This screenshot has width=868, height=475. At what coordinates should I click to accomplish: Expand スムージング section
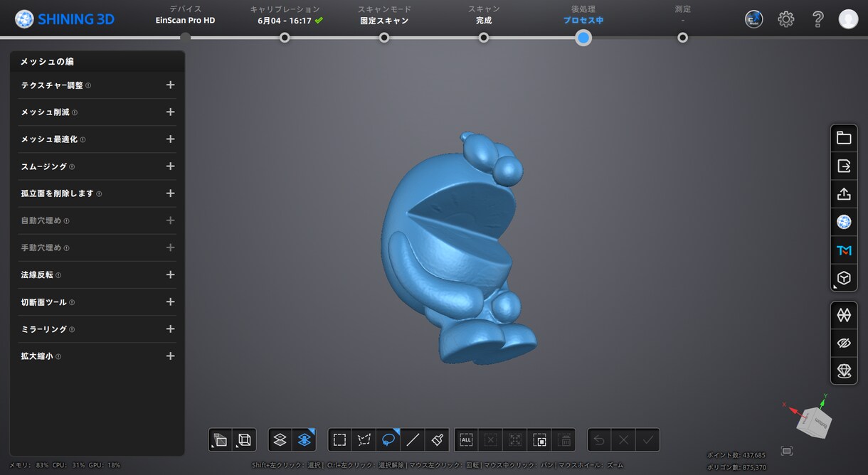point(170,166)
